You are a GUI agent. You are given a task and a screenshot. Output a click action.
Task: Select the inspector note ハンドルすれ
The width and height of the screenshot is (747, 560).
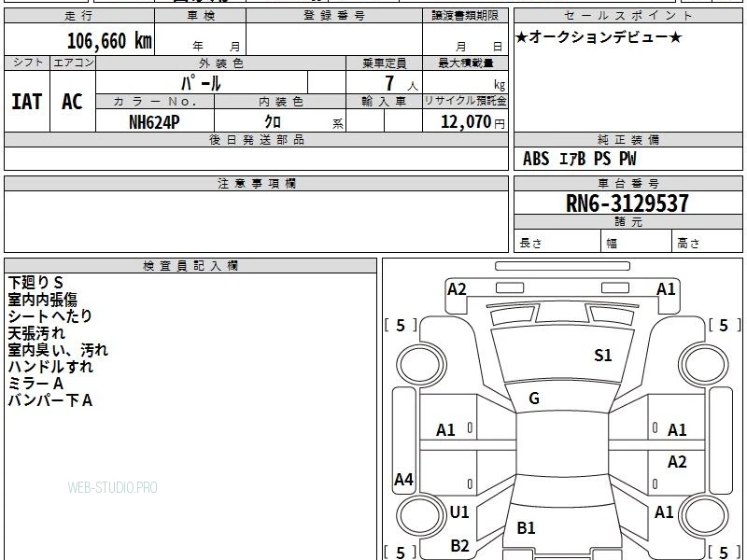pos(50,367)
